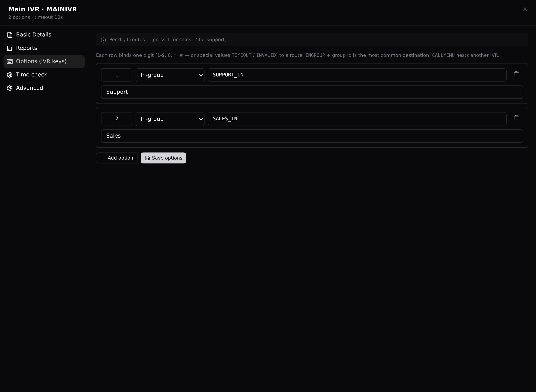Open the Basic Details section
The height and width of the screenshot is (392, 536).
(x=44, y=35)
